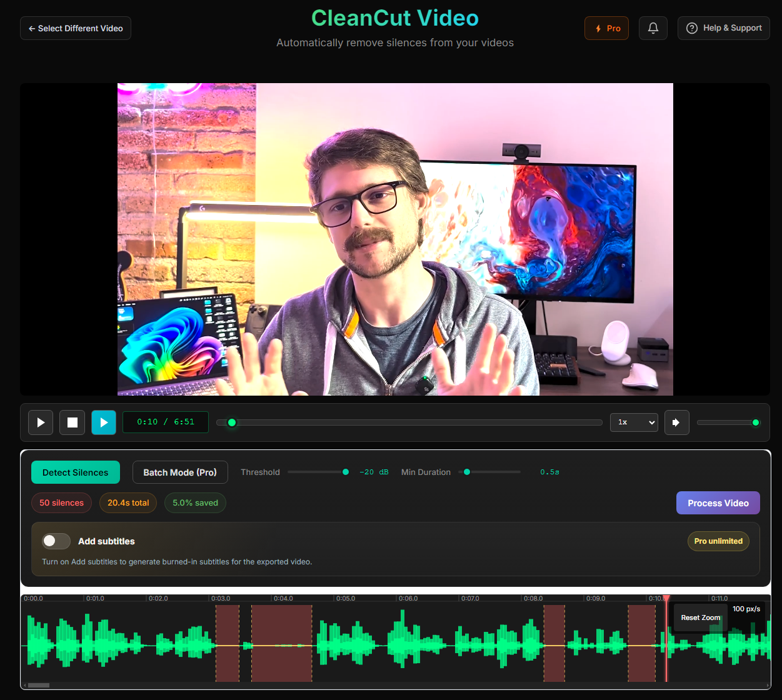Viewport: 782px width, 700px height.
Task: Click the silence region near 0:04.0
Action: tap(281, 643)
